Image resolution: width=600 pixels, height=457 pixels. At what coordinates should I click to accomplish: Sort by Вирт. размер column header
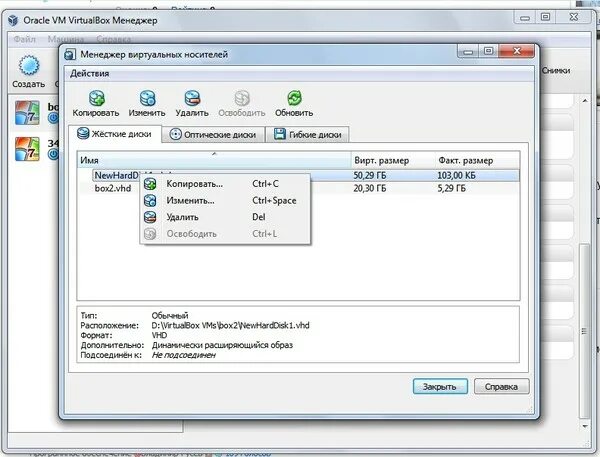[393, 160]
